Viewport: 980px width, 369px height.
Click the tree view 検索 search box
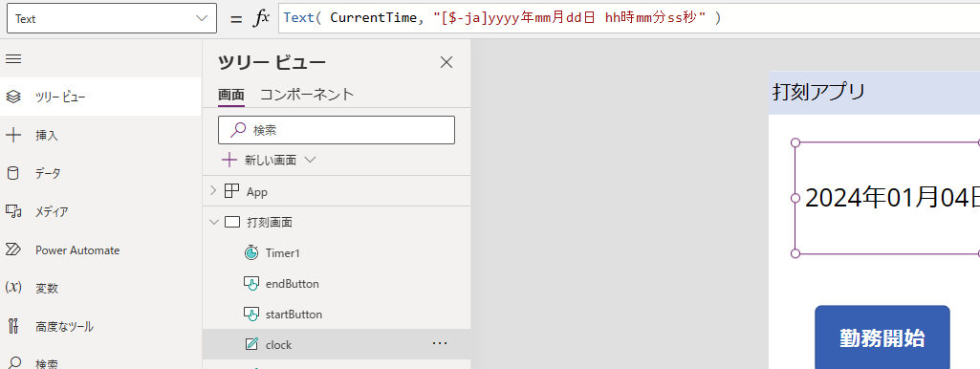[x=337, y=130]
